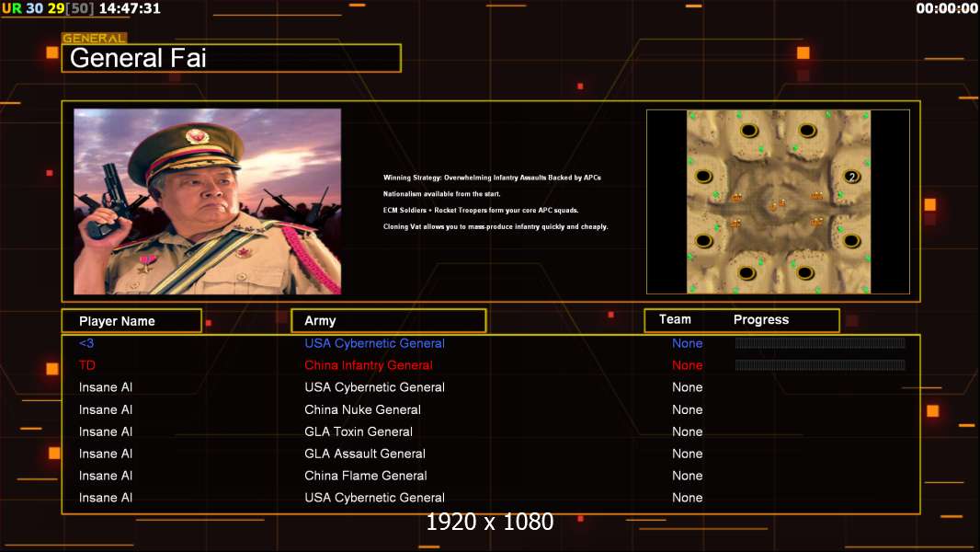Click the General Fai title box
980x552 pixels.
pos(232,58)
